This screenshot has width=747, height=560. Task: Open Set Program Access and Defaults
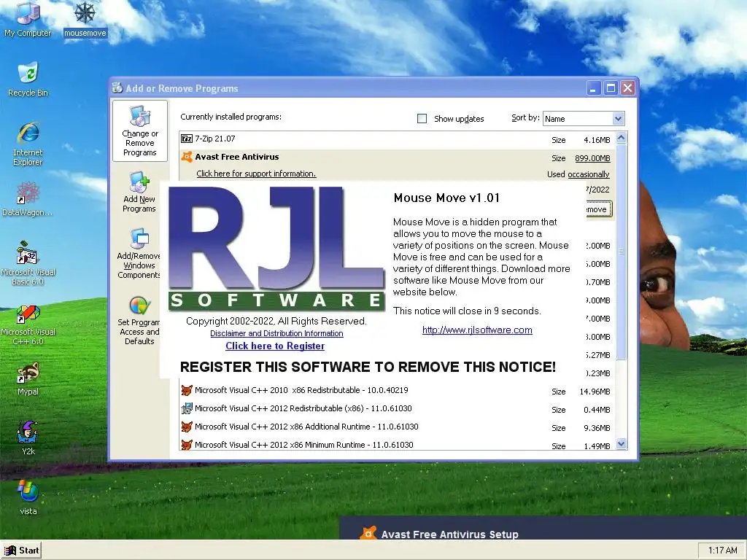click(x=139, y=319)
